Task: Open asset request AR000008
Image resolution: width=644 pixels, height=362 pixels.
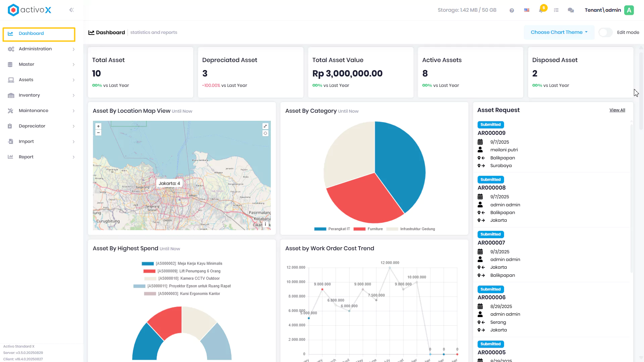Action: [491, 188]
